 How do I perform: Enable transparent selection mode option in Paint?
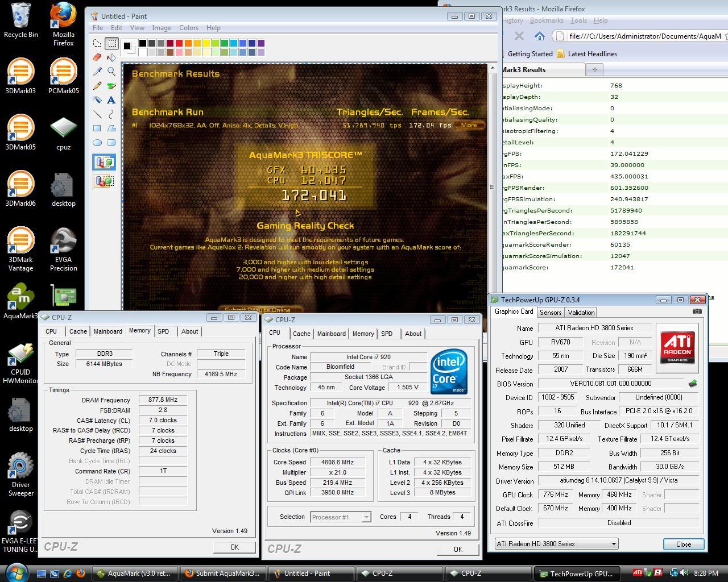[x=104, y=181]
